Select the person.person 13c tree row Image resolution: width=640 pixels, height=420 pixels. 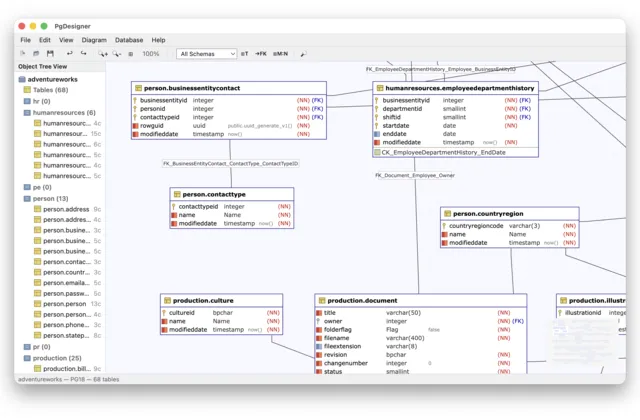67,304
